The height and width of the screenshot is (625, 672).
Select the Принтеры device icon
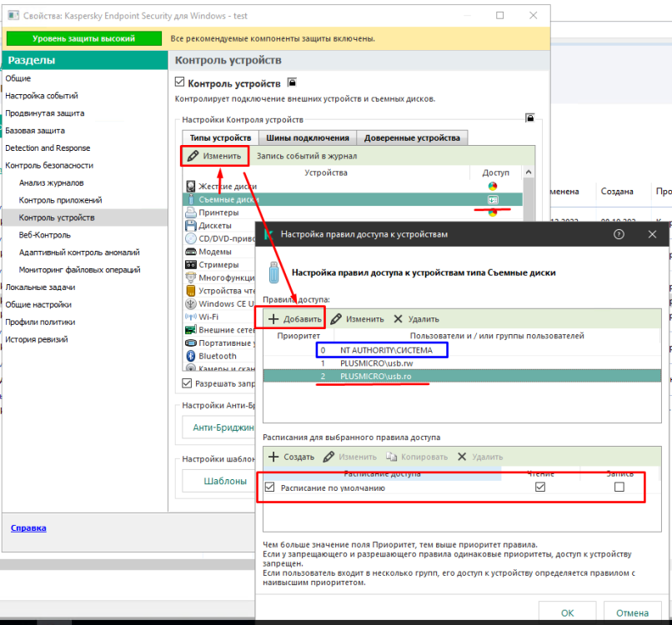191,212
